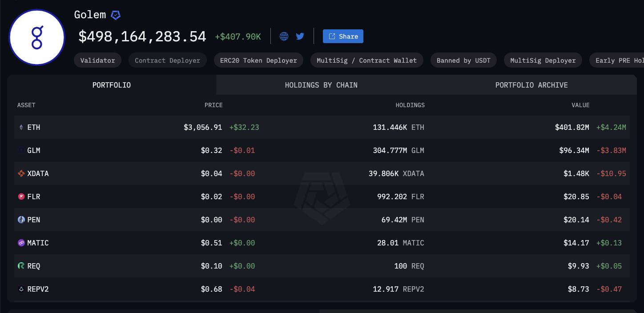Viewport: 644px width, 313px height.
Task: Click the REPV2 price $0.68
Action: 211,289
